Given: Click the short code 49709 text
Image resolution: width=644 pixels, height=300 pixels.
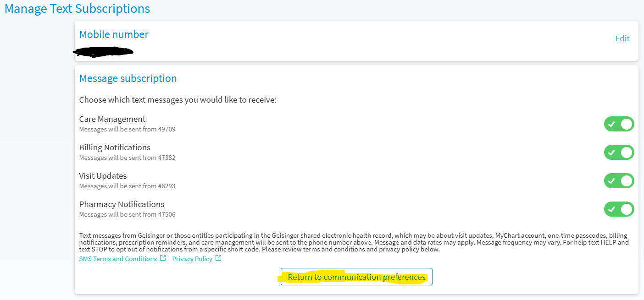Looking at the screenshot, I should pos(166,130).
